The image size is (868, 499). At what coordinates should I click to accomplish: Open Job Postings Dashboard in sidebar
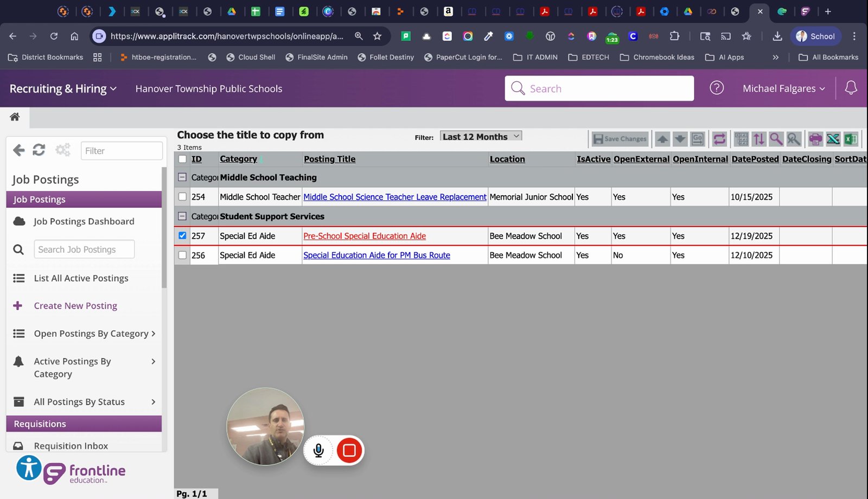pos(84,221)
